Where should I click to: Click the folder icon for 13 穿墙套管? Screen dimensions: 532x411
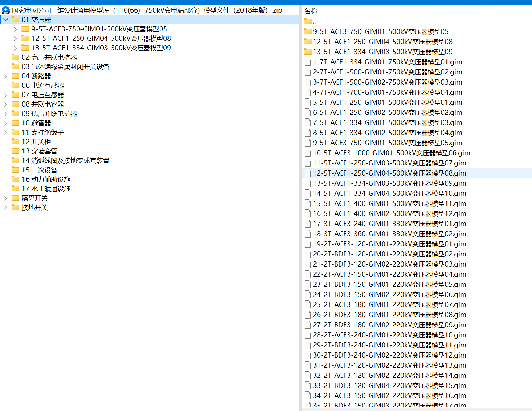16,151
